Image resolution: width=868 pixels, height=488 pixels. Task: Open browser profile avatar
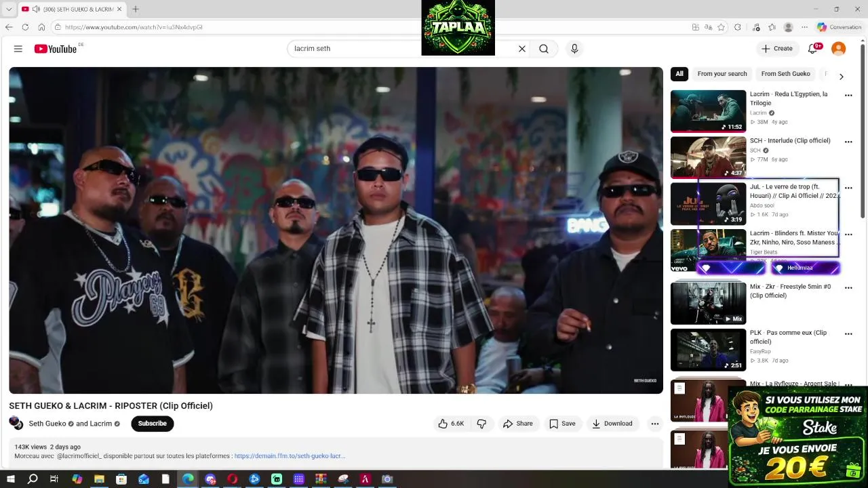788,27
